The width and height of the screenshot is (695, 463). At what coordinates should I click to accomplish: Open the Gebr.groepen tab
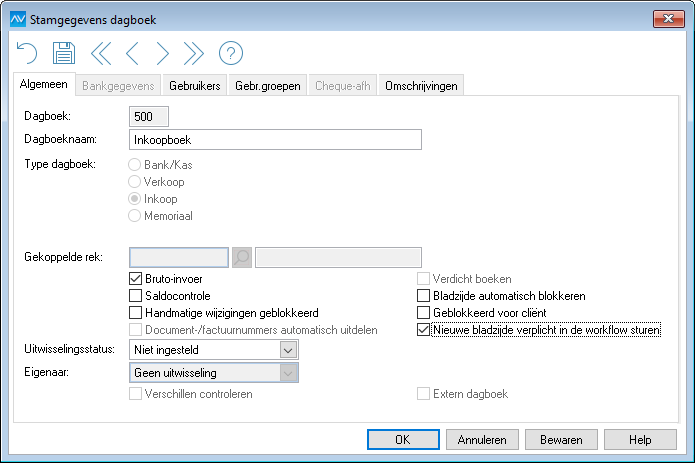pos(268,86)
